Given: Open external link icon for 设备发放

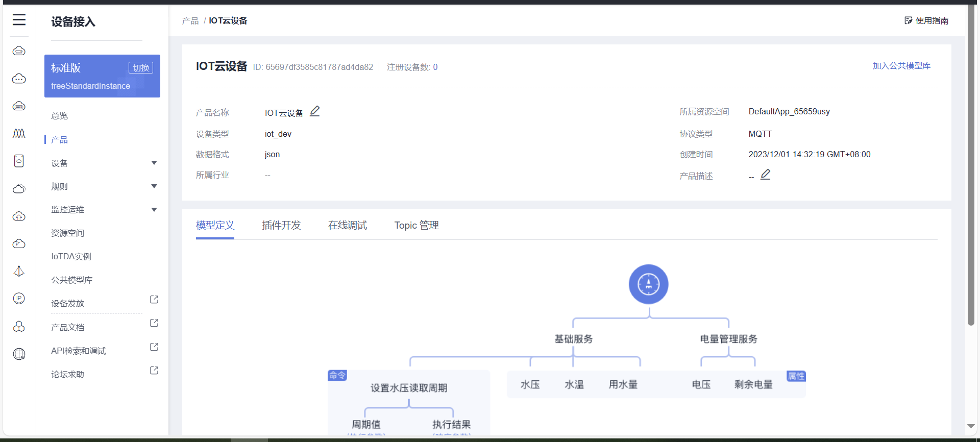Looking at the screenshot, I should tap(154, 300).
